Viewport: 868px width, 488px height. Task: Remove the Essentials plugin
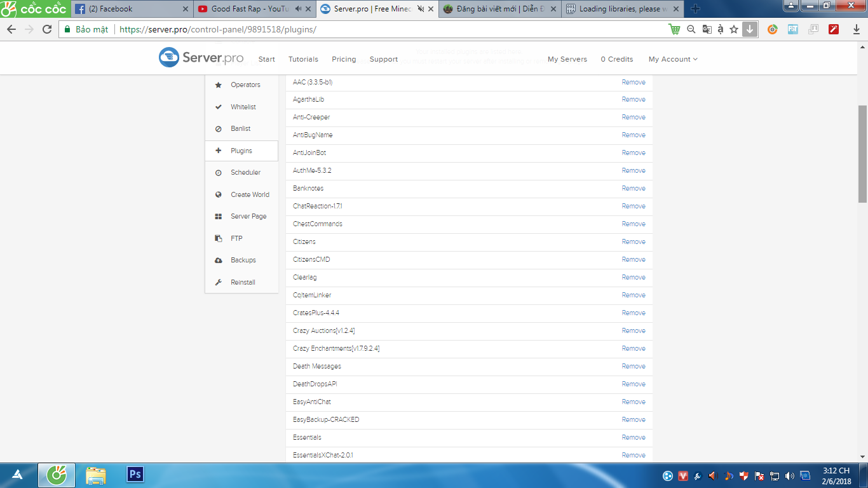click(x=634, y=438)
